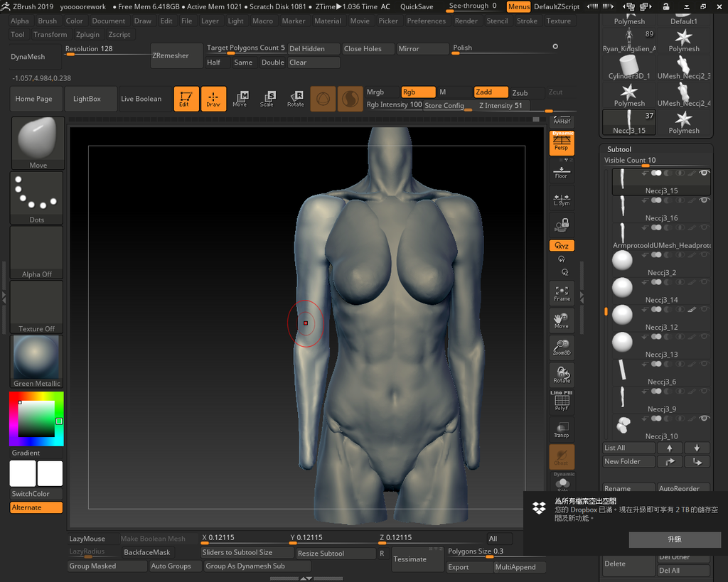
Task: Open the Zplugin menu
Action: tap(87, 34)
